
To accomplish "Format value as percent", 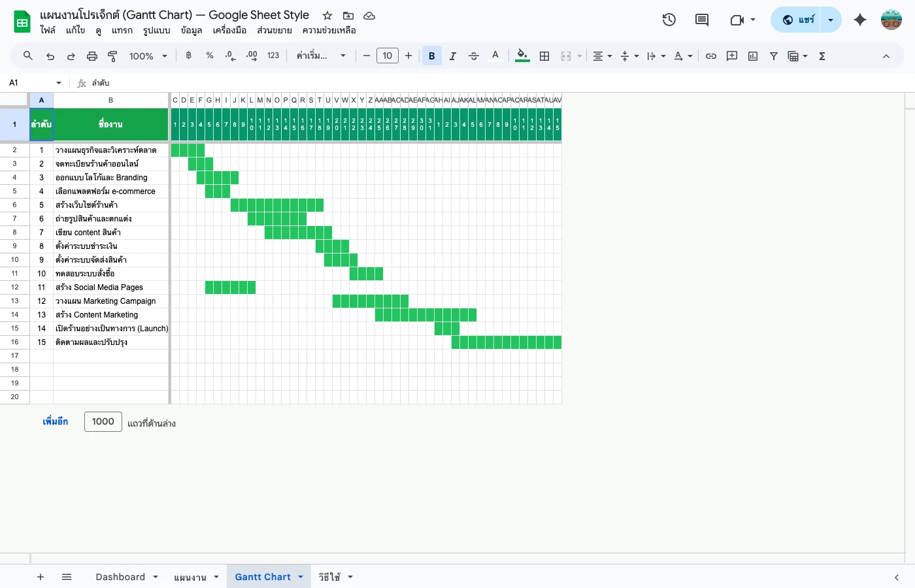I will (x=210, y=56).
